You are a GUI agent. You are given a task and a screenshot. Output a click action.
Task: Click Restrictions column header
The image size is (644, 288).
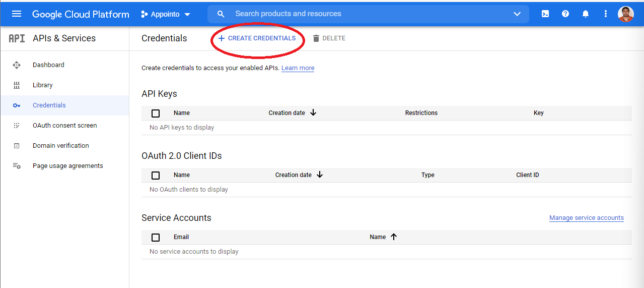421,113
